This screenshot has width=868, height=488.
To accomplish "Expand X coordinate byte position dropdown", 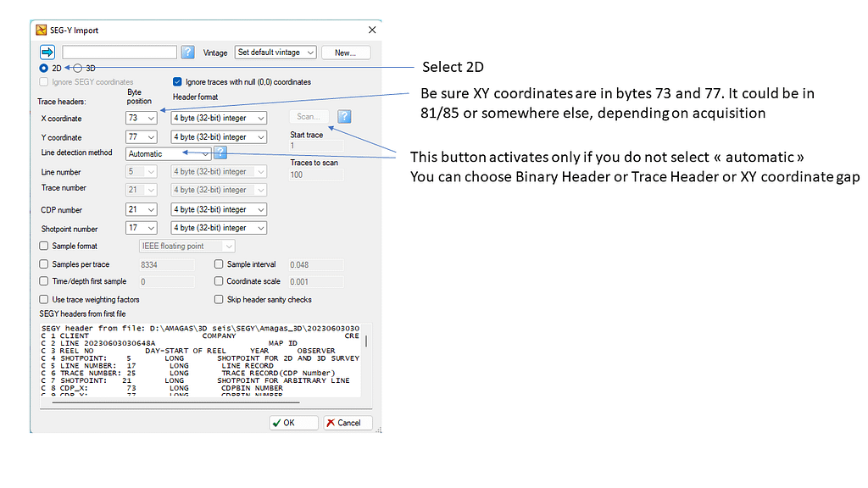I will click(142, 119).
